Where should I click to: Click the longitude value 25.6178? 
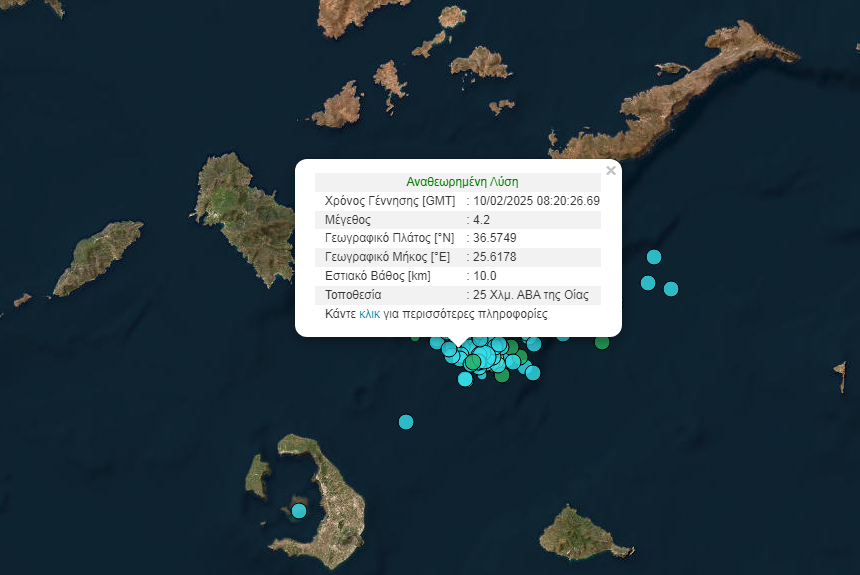495,257
